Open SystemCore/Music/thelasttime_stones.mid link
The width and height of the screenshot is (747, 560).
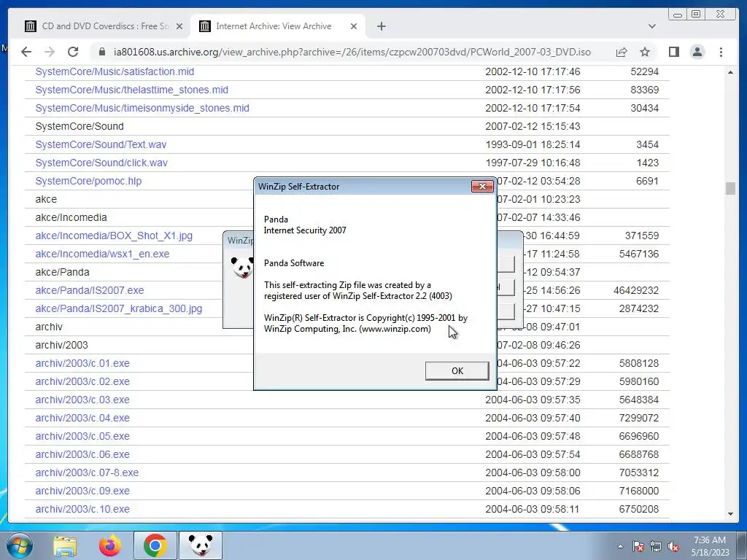coord(131,90)
